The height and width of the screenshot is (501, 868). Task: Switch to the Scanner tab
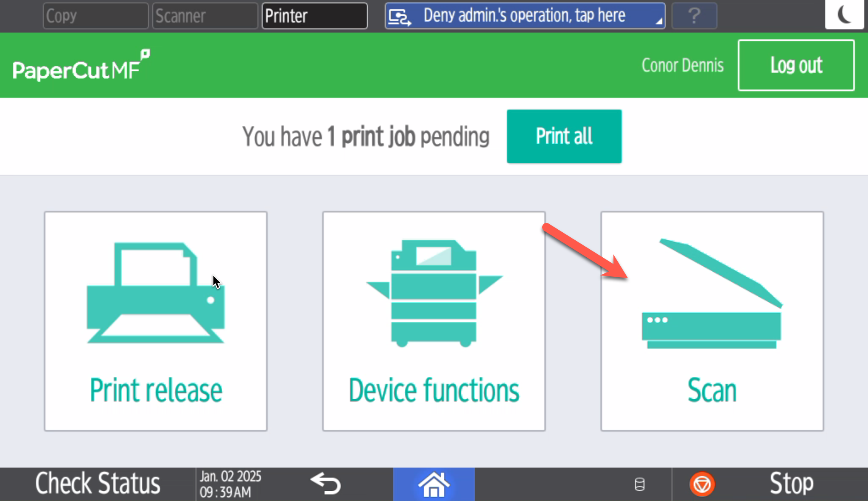(205, 16)
